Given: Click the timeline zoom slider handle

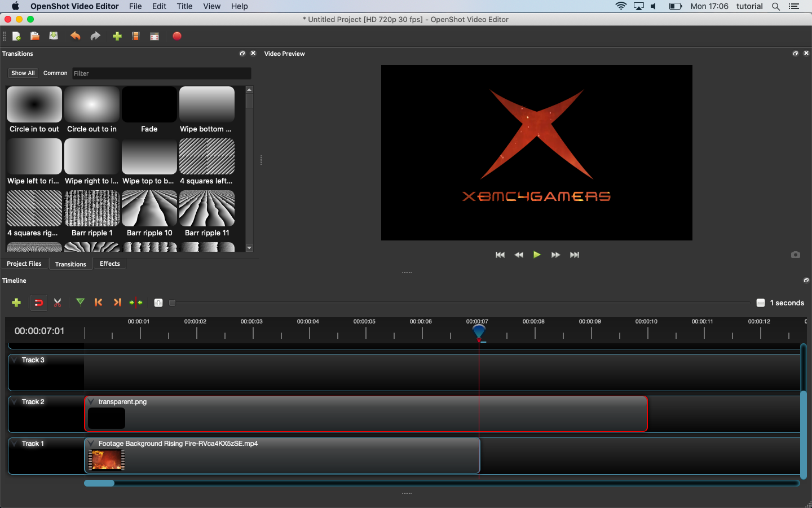Looking at the screenshot, I should click(173, 303).
